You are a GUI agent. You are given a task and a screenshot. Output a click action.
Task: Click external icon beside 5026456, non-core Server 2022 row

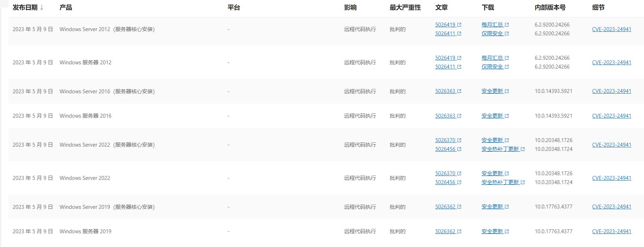coord(459,182)
